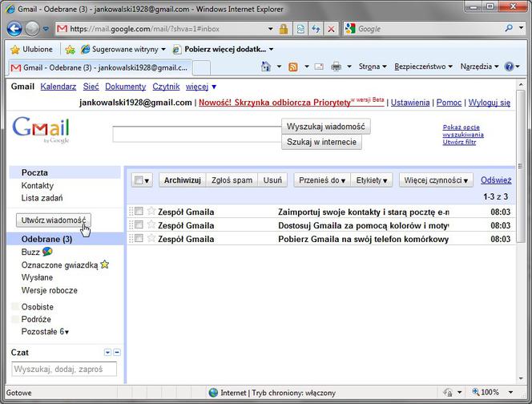Open Pobierz więcej dodatków favorites item

pos(223,50)
